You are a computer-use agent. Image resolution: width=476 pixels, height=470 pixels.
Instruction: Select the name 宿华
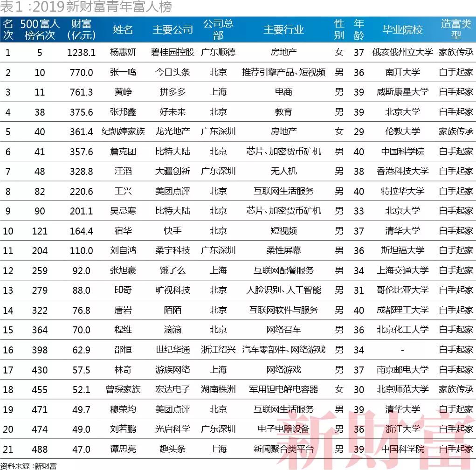(x=123, y=231)
